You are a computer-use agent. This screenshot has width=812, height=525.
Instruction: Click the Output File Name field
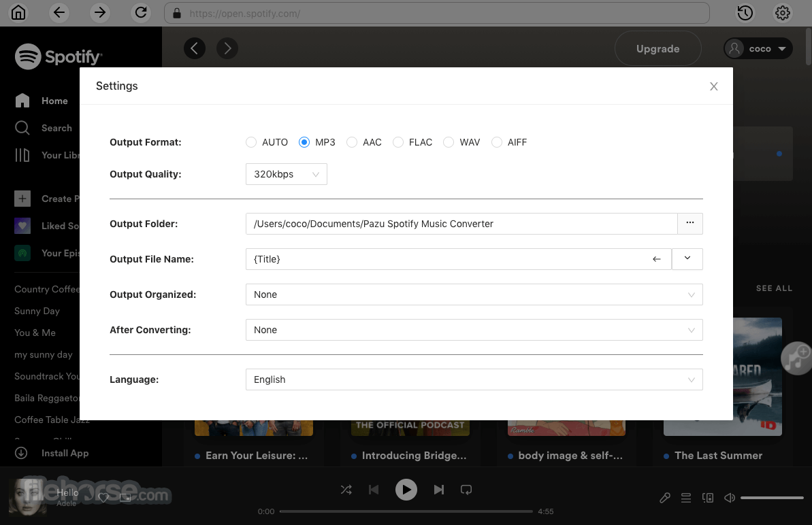(x=458, y=258)
